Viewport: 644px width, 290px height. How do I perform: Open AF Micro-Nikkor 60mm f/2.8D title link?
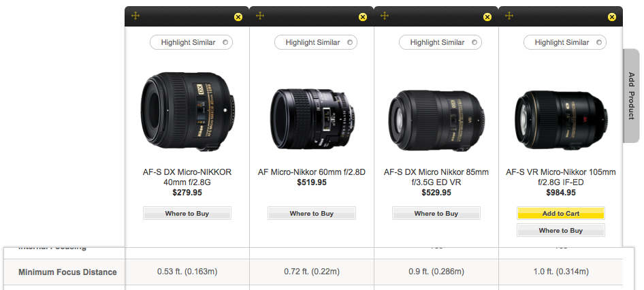click(312, 172)
